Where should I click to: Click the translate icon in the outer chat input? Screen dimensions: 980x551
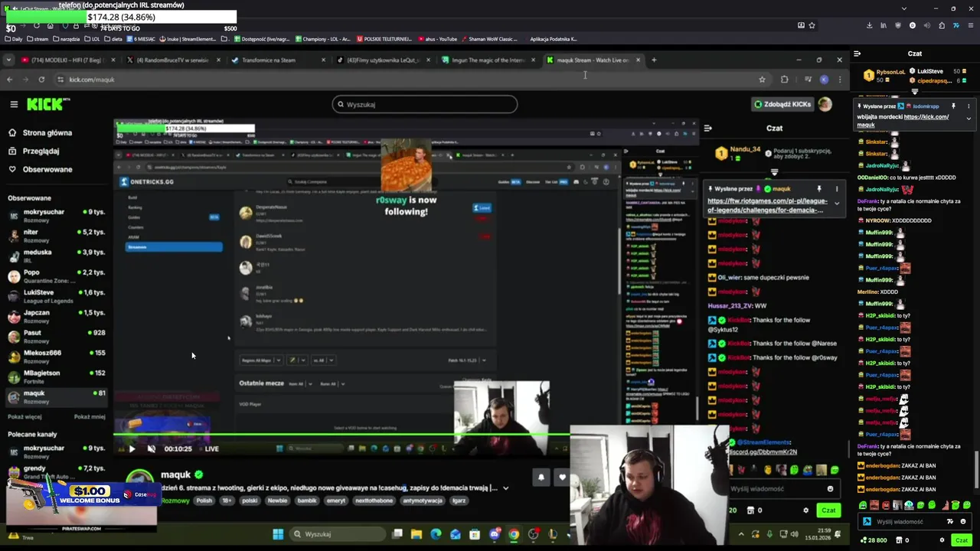click(x=950, y=522)
